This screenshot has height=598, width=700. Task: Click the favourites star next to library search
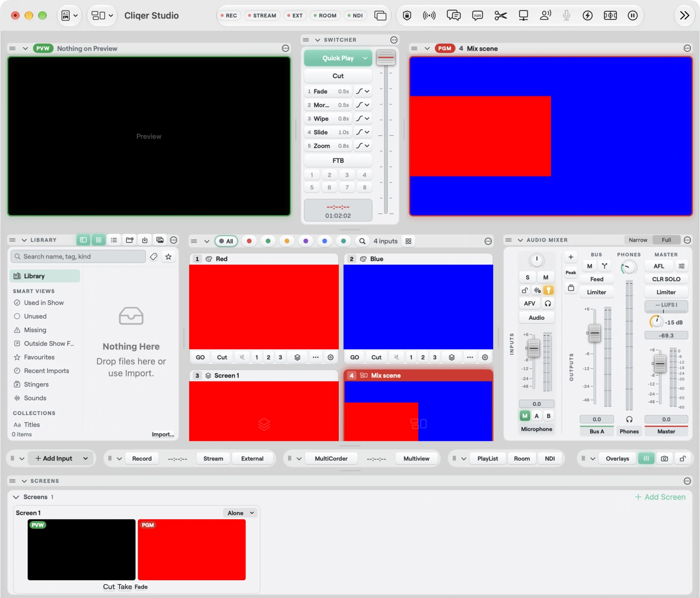(168, 257)
